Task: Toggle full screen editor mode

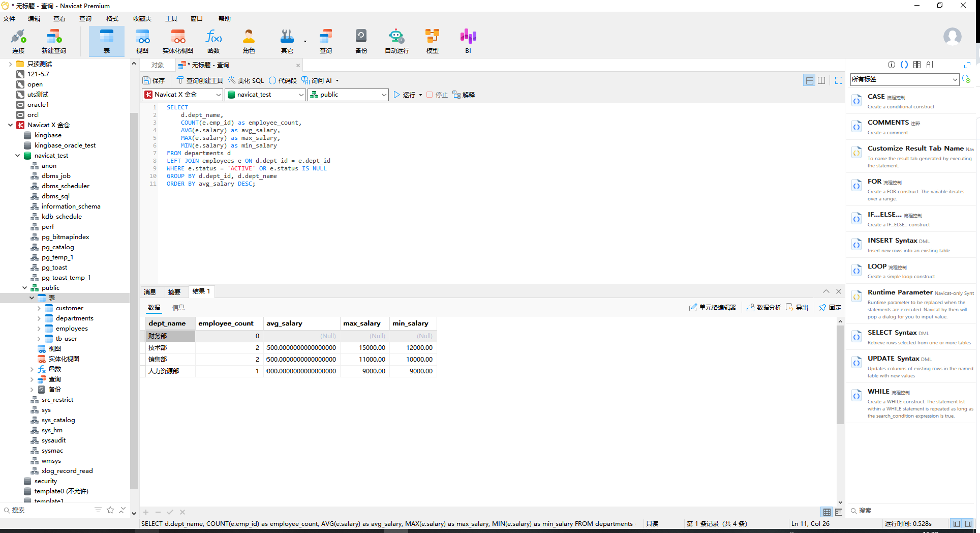Action: point(839,80)
